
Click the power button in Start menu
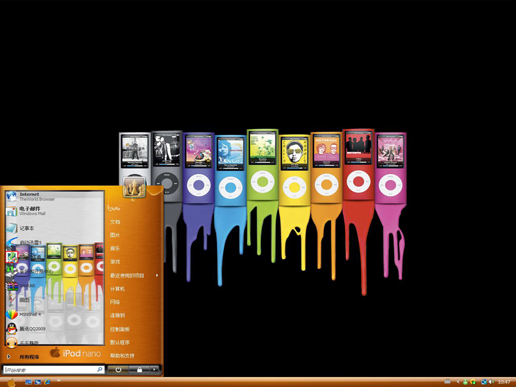tap(118, 370)
